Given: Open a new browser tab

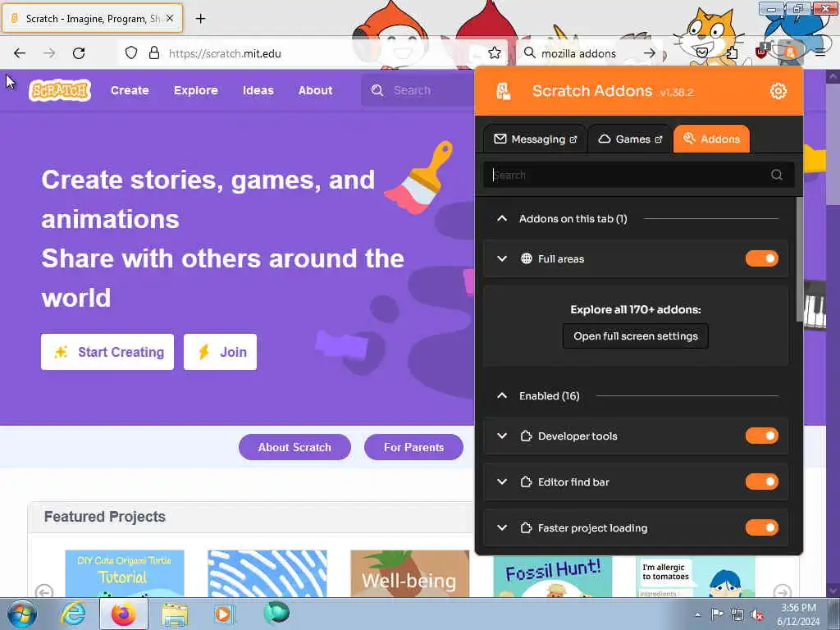Looking at the screenshot, I should [x=200, y=19].
